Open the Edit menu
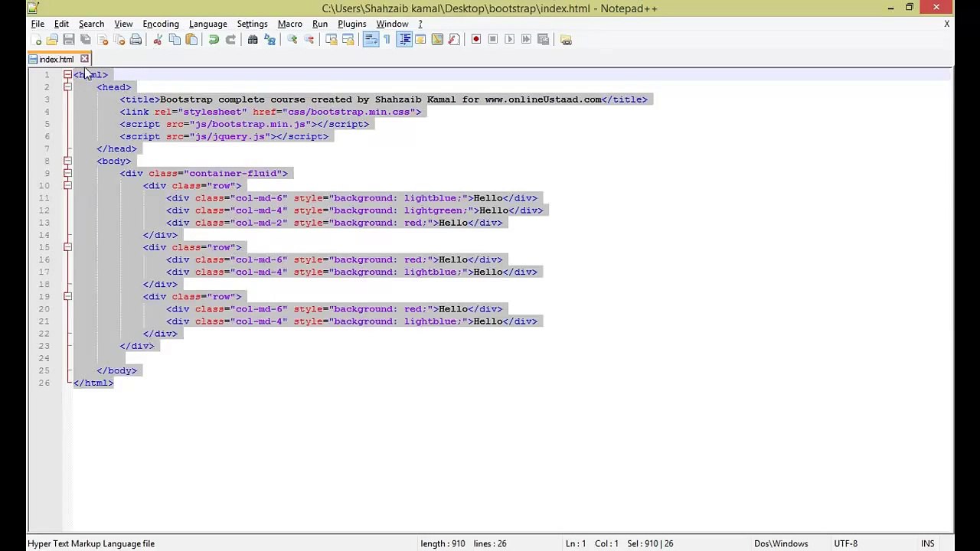Image resolution: width=980 pixels, height=551 pixels. (x=61, y=24)
